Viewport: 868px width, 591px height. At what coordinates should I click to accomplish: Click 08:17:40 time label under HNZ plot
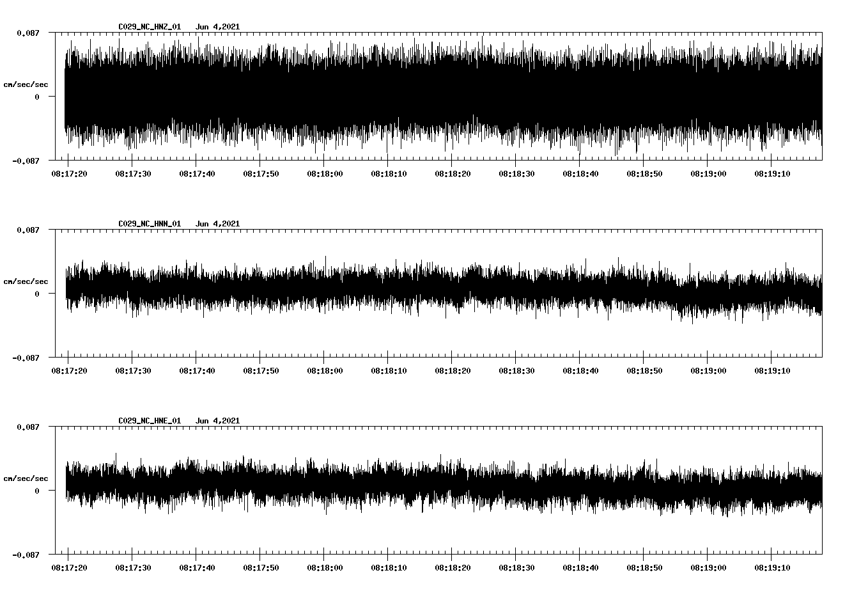click(x=197, y=174)
